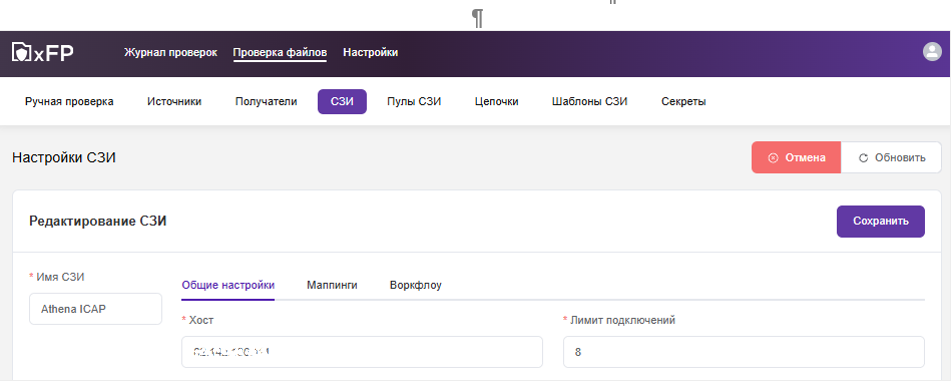This screenshot has width=951, height=386.
Task: Open the Получатели tab
Action: point(266,102)
